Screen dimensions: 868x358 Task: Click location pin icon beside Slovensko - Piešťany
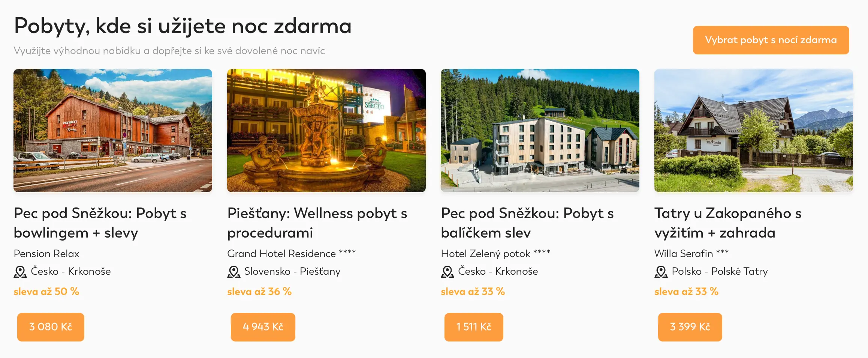click(234, 272)
